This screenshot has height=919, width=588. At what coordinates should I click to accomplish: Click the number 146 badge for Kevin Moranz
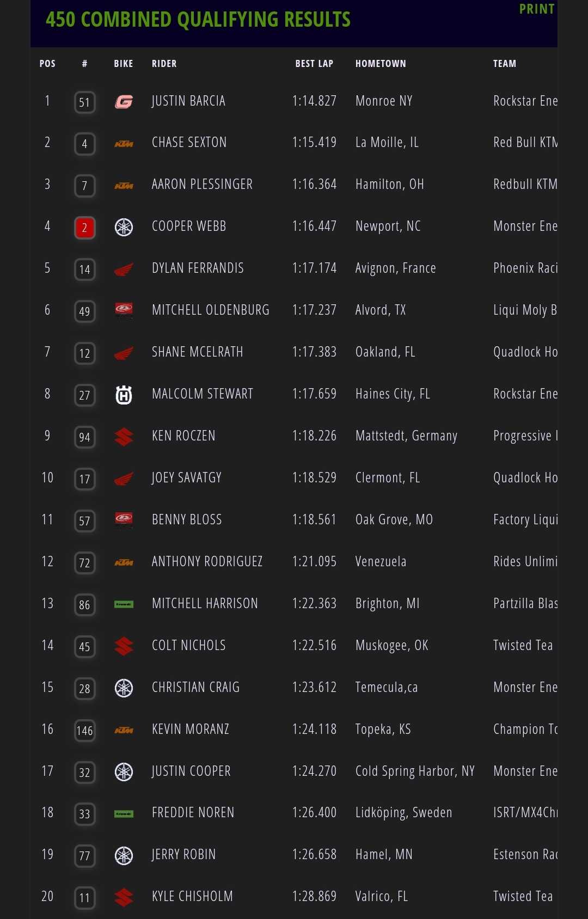pyautogui.click(x=84, y=731)
